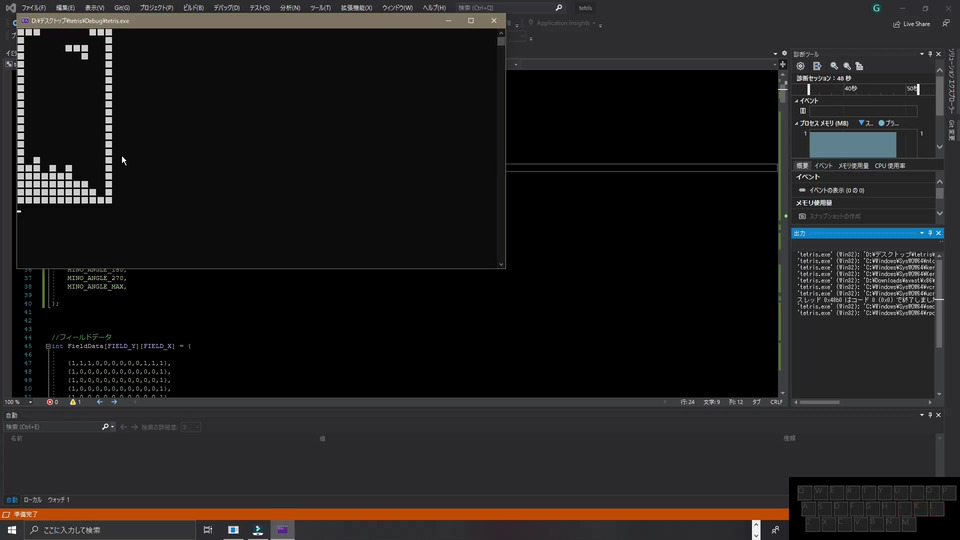The width and height of the screenshot is (960, 540).
Task: Open the File menu
Action: pyautogui.click(x=34, y=8)
